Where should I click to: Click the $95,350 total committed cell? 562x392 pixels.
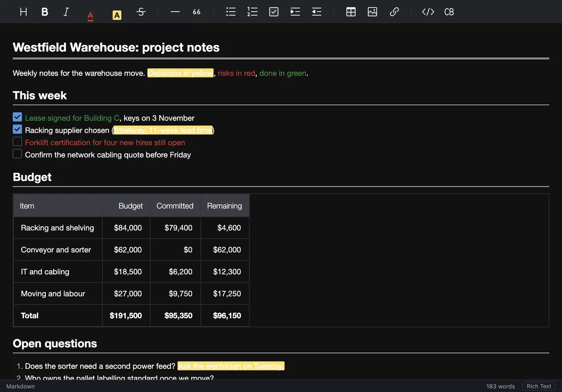tap(175, 315)
